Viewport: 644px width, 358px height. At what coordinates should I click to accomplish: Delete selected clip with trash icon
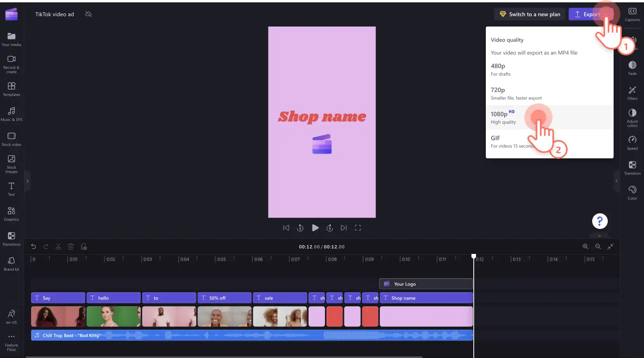pyautogui.click(x=71, y=246)
